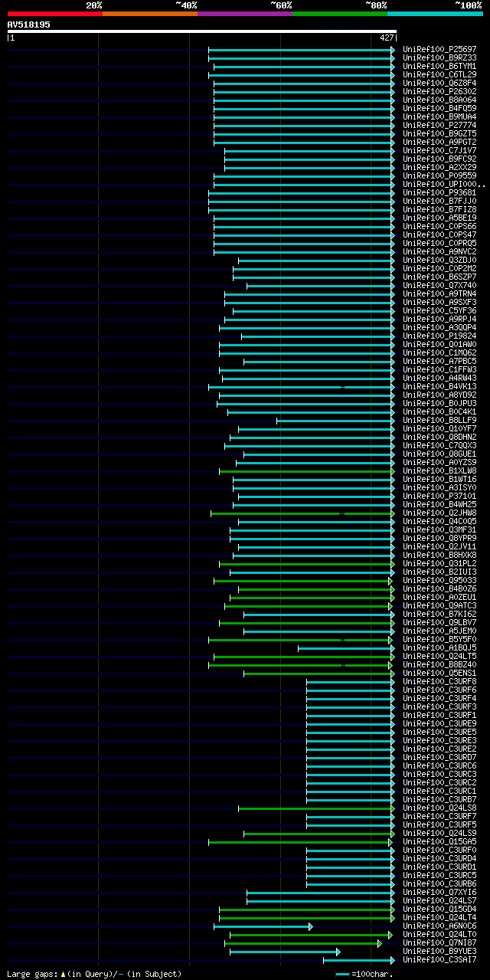Select label UniRef100_Q9ATC3
Image resolution: width=490 pixels, height=980 pixels.
pos(439,605)
